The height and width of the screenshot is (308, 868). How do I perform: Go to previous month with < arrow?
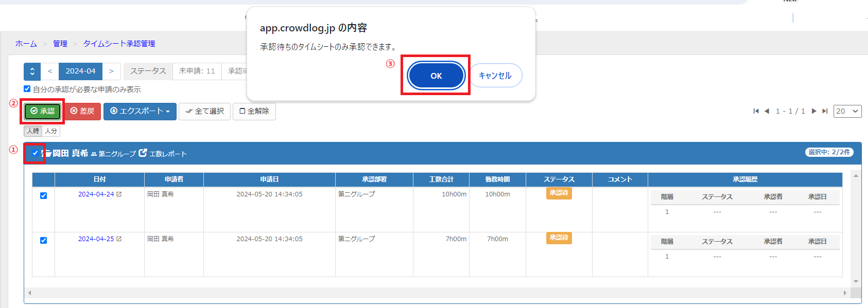(50, 71)
